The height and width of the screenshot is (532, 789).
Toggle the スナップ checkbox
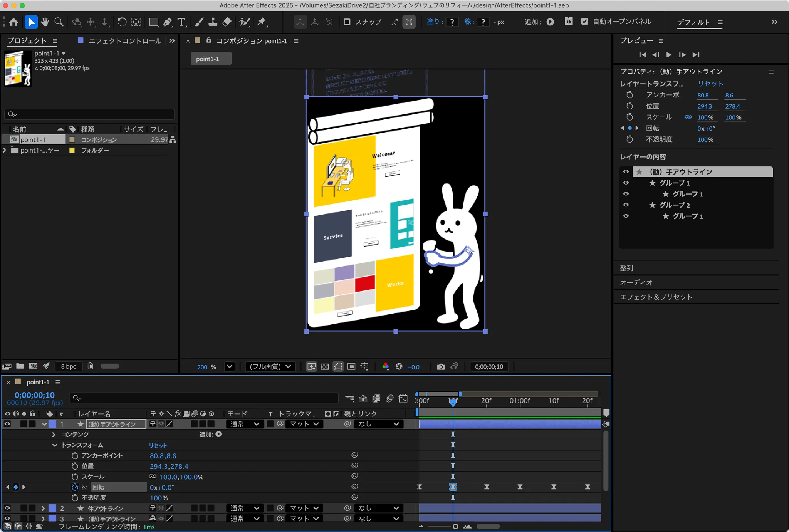[347, 22]
